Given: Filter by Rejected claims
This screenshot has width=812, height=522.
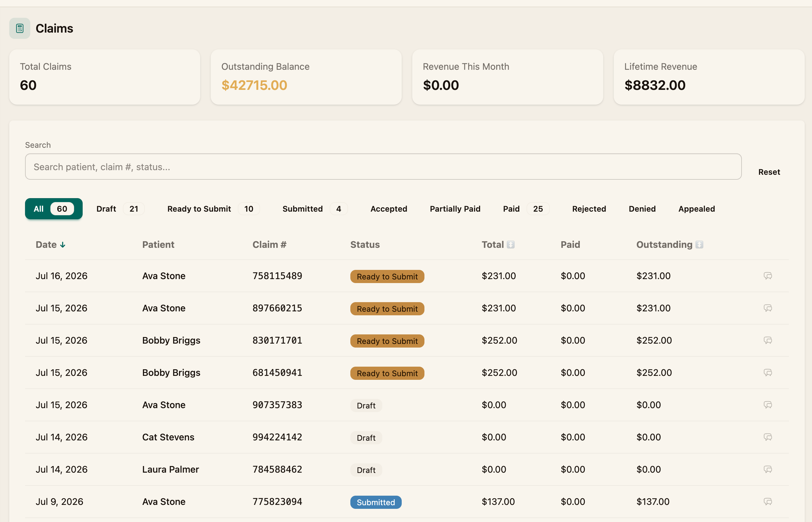Looking at the screenshot, I should 589,209.
